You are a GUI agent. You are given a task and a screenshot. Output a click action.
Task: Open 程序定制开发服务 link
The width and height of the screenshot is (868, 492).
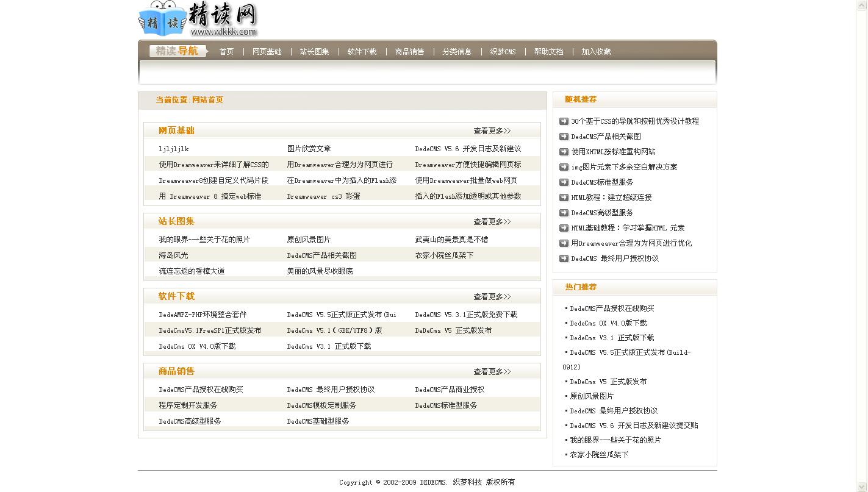coord(188,405)
